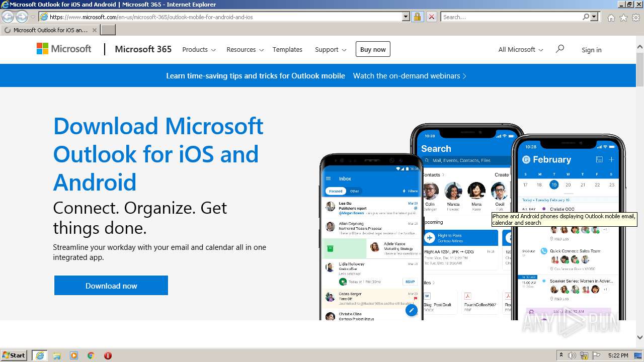Screen dimensions: 644x362
Task: Click the security lock icon in address bar
Action: tap(417, 17)
